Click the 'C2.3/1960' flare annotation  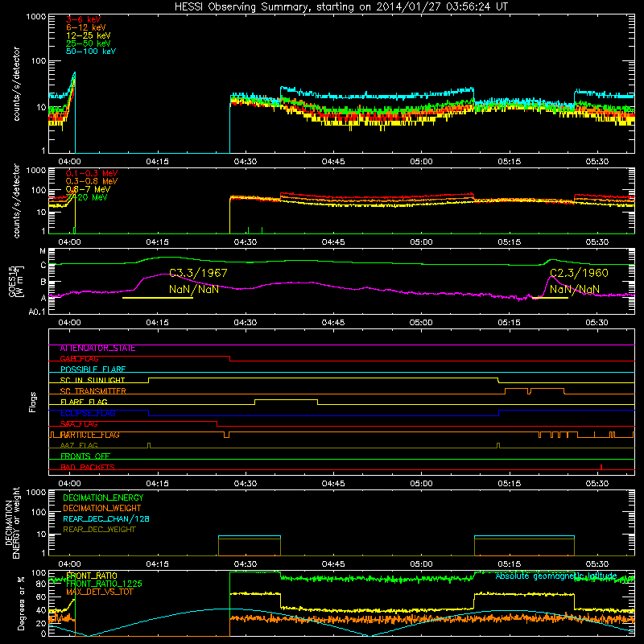point(579,273)
